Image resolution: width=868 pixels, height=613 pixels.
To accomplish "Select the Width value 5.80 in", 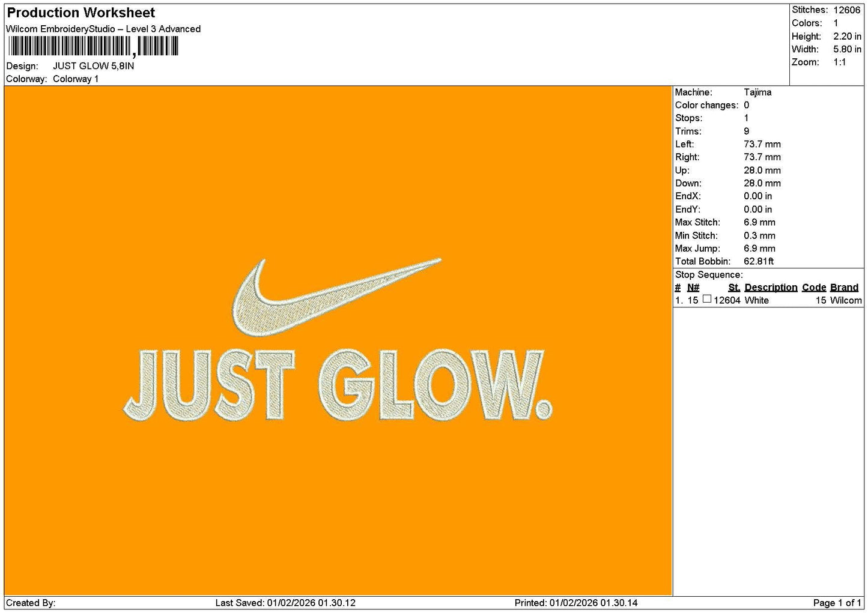I will coord(847,49).
